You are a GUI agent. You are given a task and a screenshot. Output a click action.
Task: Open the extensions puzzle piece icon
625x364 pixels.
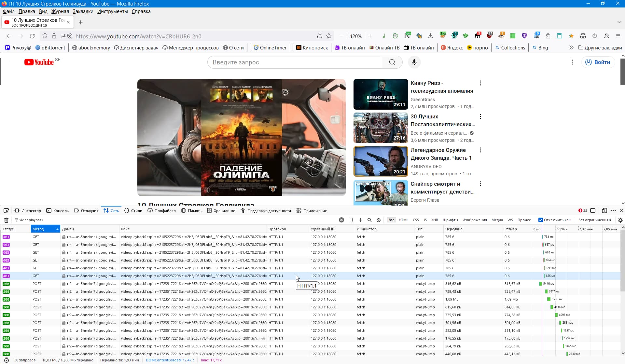pyautogui.click(x=548, y=36)
